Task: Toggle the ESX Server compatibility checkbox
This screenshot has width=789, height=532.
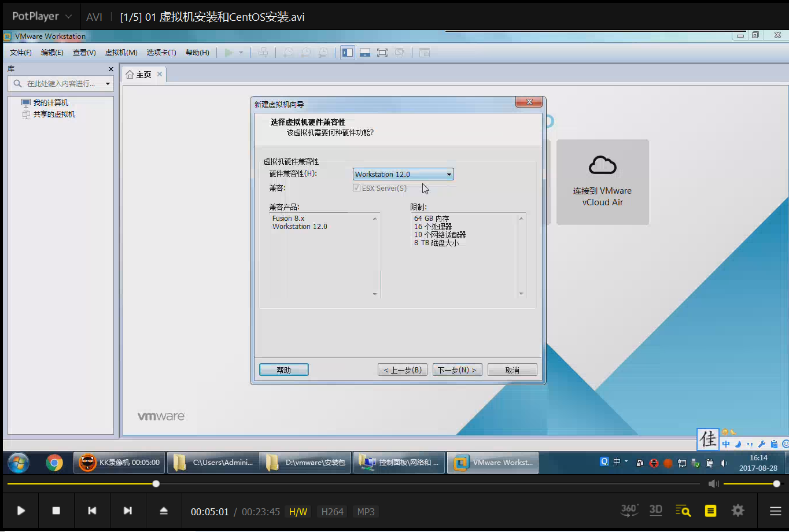Action: click(357, 188)
